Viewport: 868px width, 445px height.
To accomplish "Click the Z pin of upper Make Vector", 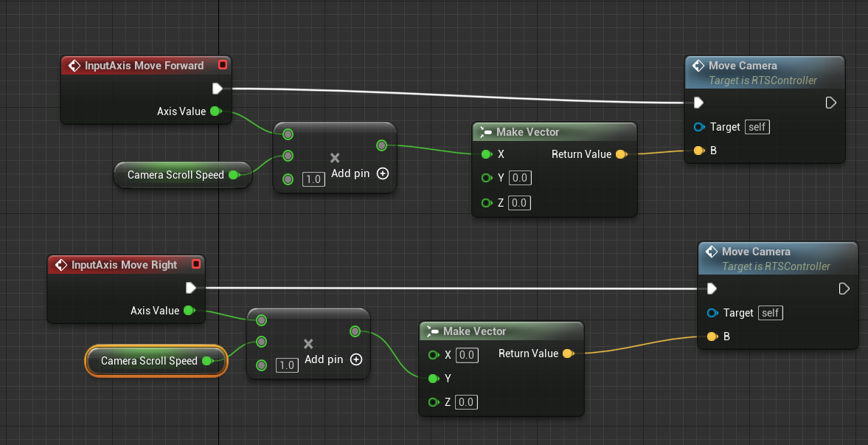I will [x=487, y=203].
